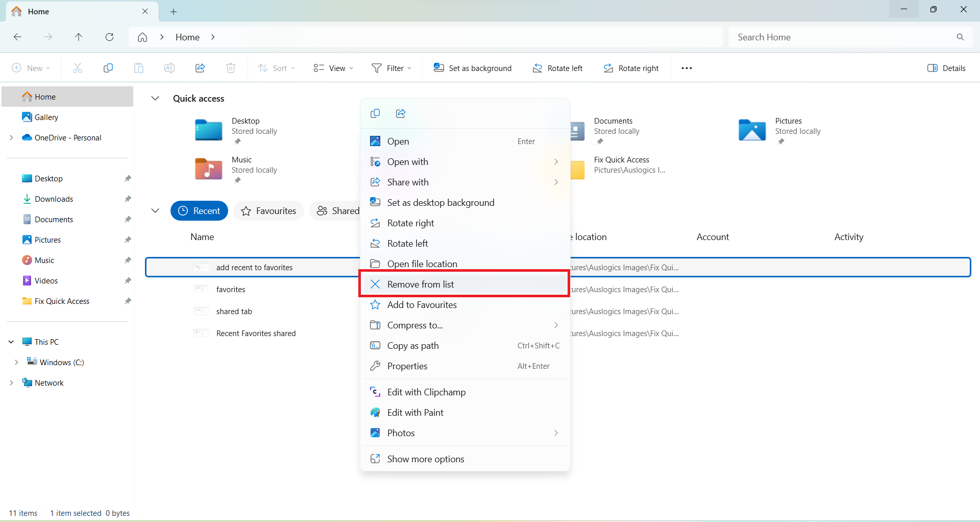Image resolution: width=980 pixels, height=522 pixels.
Task: Refresh the Home view
Action: point(109,37)
